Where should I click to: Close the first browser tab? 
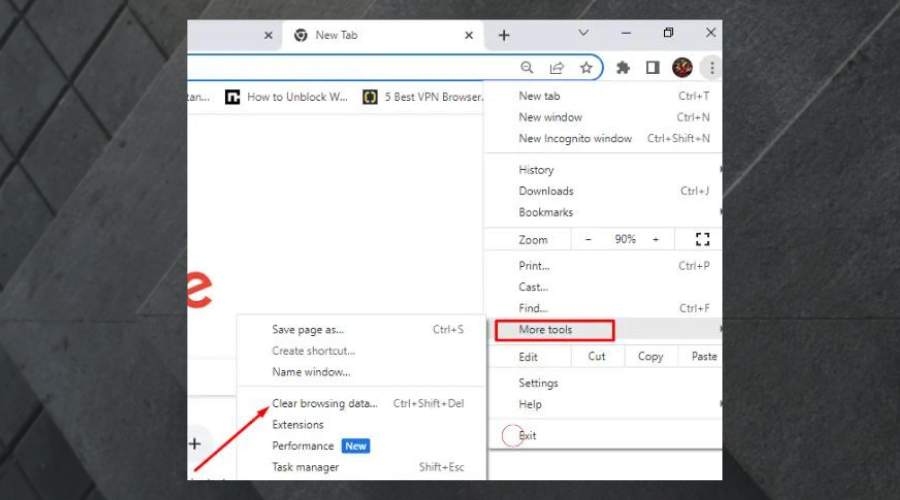click(268, 36)
